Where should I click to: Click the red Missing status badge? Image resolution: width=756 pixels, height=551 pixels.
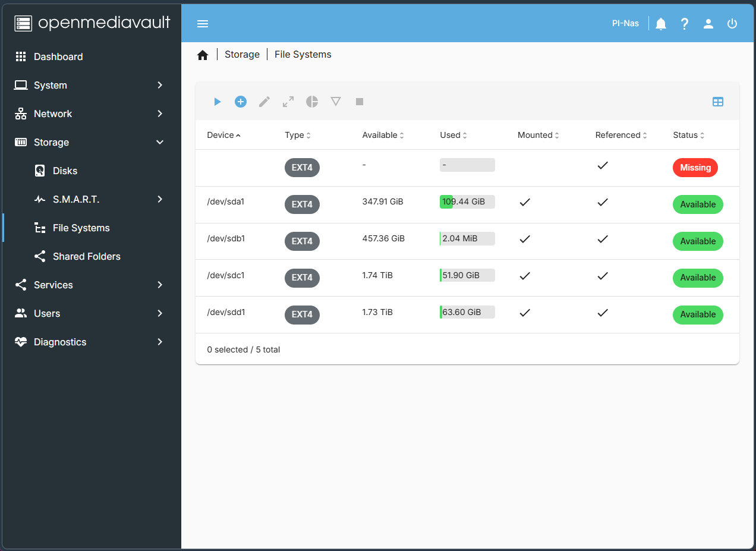pos(695,168)
